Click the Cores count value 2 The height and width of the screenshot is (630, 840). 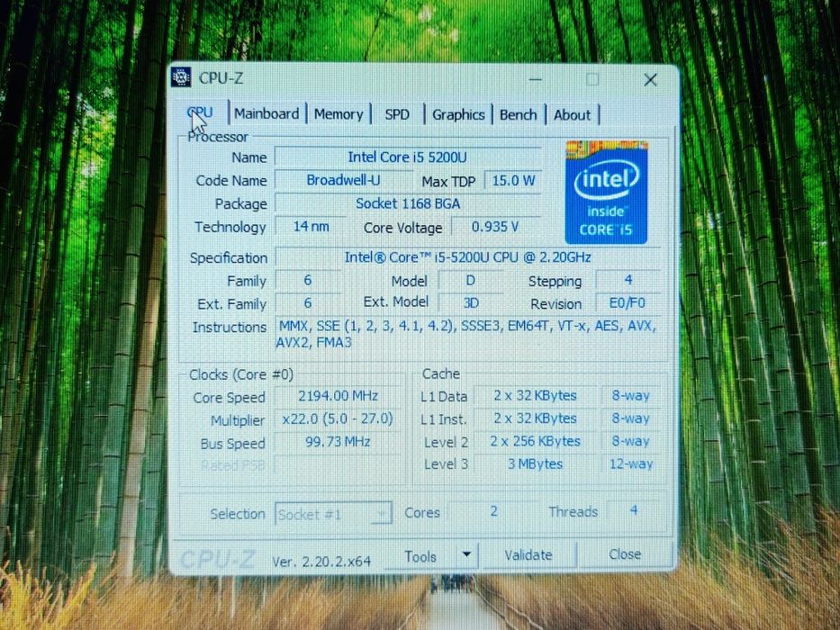pos(494,511)
